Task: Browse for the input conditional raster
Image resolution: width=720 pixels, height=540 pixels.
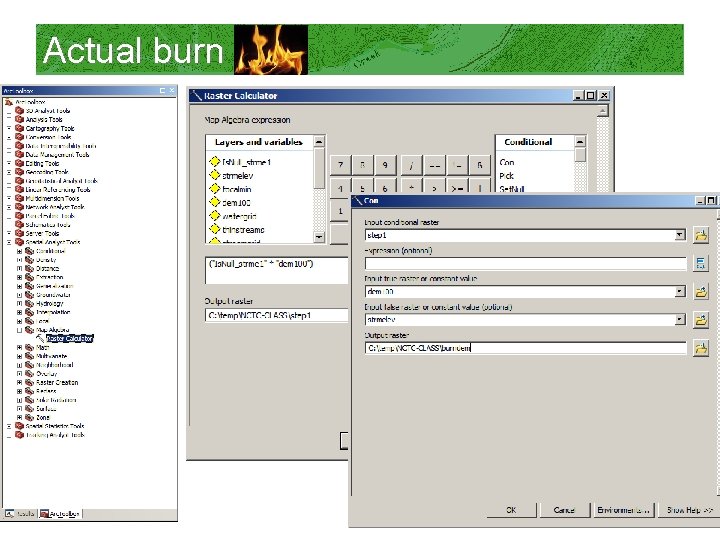Action: [701, 235]
